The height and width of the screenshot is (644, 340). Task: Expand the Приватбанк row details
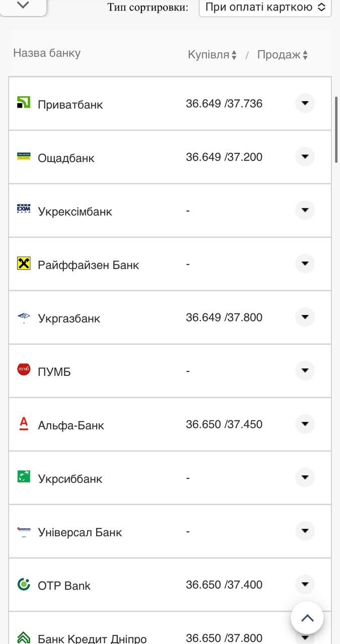305,103
